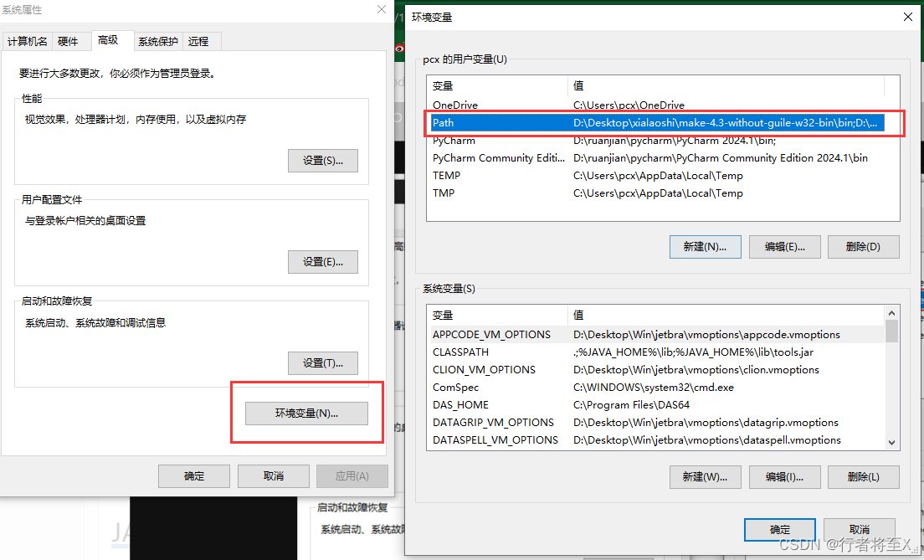Screen dimensions: 924x560
Task: Select CLION_VM_OPTIONS system variable
Action: [657, 370]
